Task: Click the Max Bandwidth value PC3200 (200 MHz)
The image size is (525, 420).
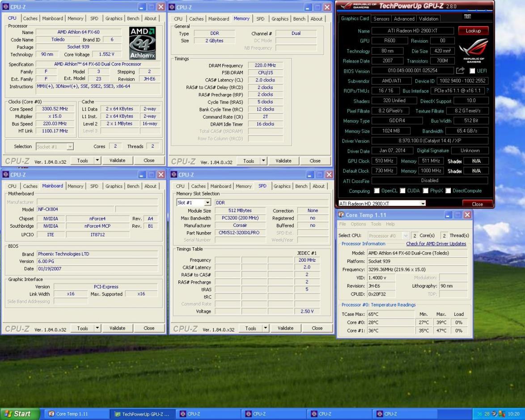Action: pyautogui.click(x=240, y=218)
